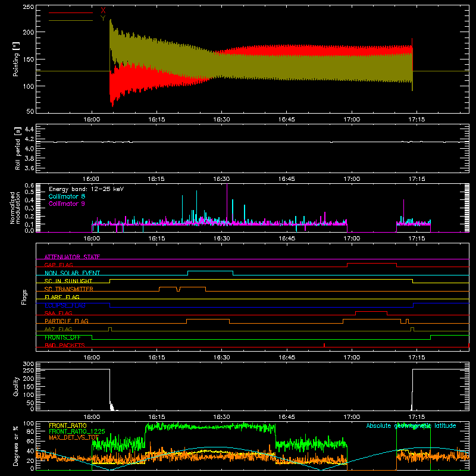
Task: Click the SC_IN_SUNLIGHT flag label
Action: tap(68, 281)
